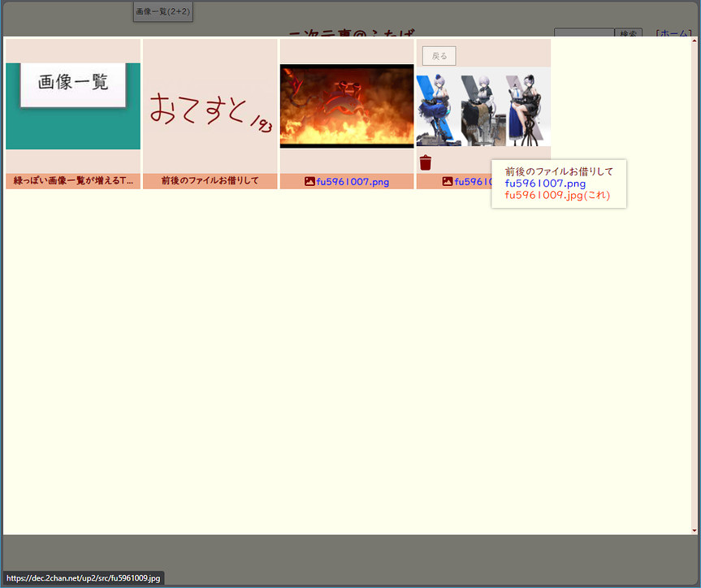This screenshot has width=701, height=588.
Task: Open the green 画像一覧 thumbnail
Action: click(73, 106)
